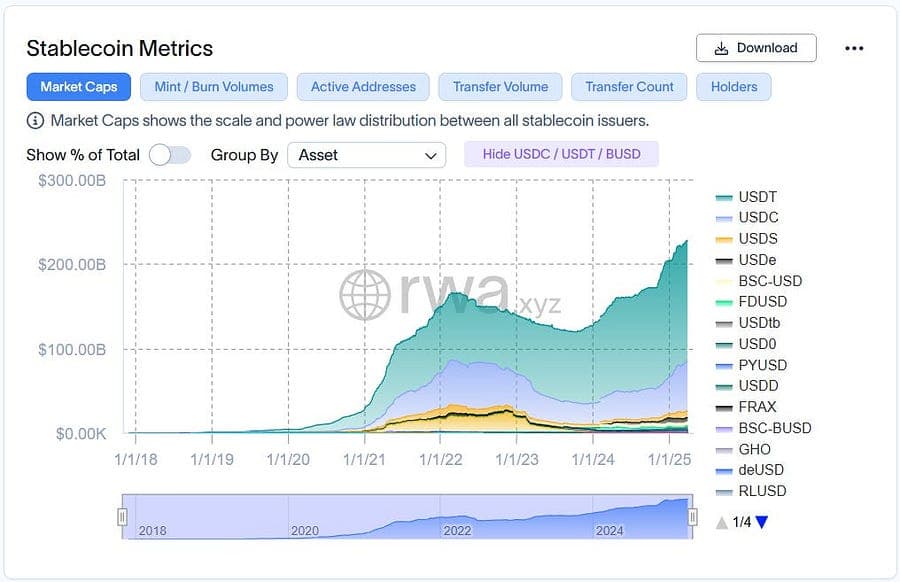Open the Transfer Count tab

pyautogui.click(x=629, y=87)
